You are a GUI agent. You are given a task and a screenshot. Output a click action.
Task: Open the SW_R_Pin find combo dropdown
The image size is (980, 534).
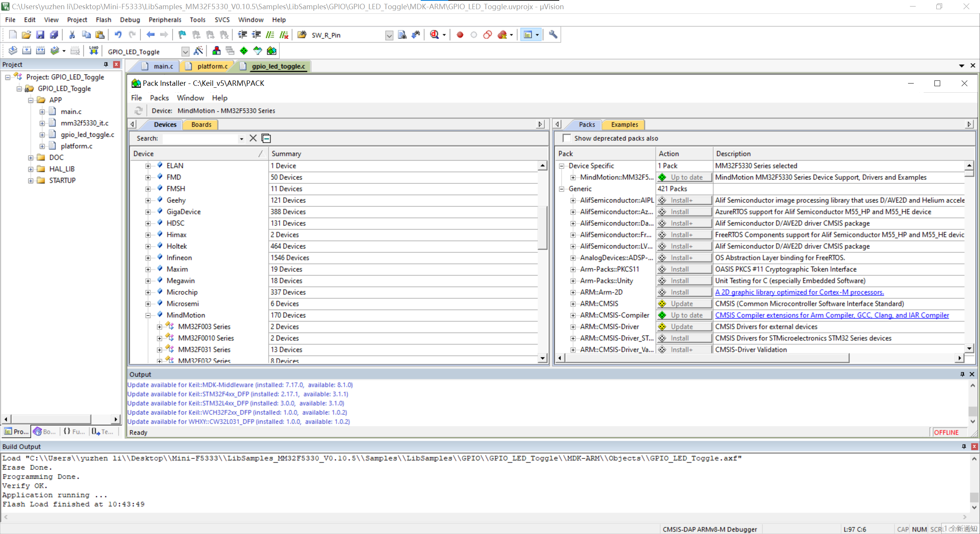(389, 35)
